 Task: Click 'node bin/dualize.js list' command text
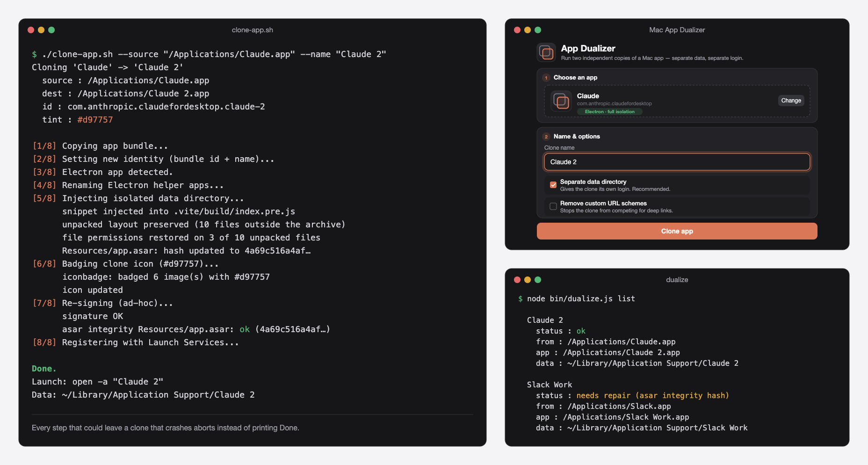coord(581,298)
